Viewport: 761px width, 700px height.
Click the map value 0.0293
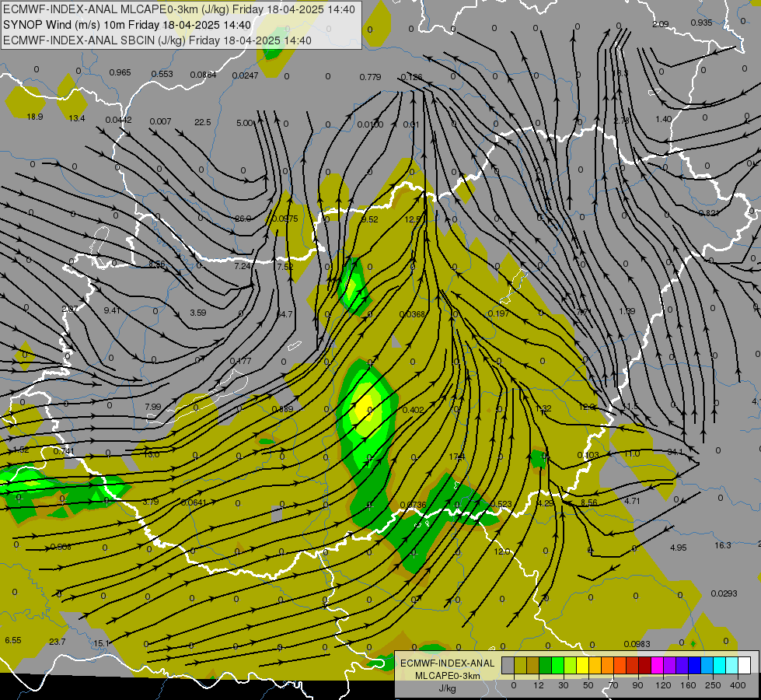click(x=724, y=593)
